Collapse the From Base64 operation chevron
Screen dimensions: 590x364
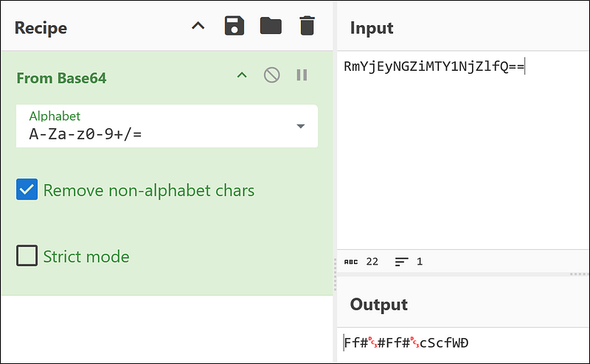tap(241, 75)
